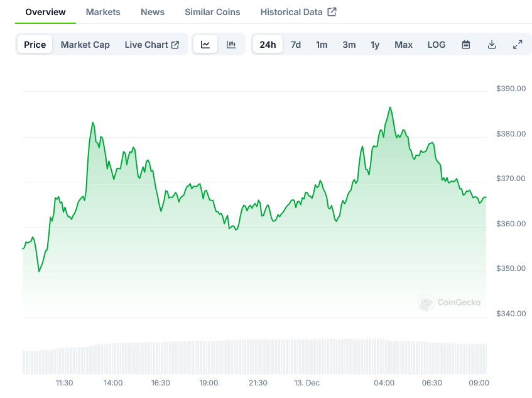Select the Price chart option
The height and width of the screenshot is (398, 532).
[x=35, y=45]
